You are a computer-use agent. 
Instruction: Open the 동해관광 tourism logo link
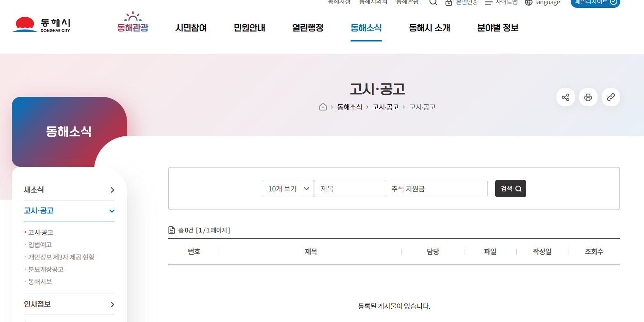(132, 23)
